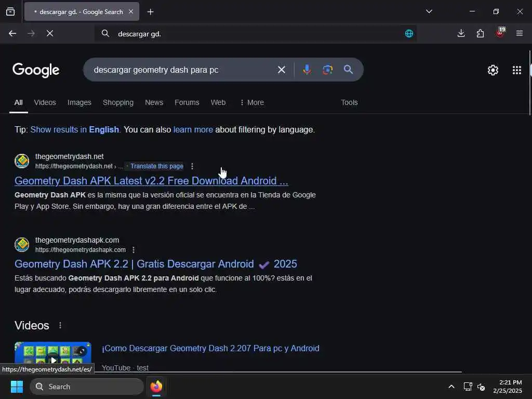
Task: Switch to the Shopping results tab
Action: click(x=118, y=102)
